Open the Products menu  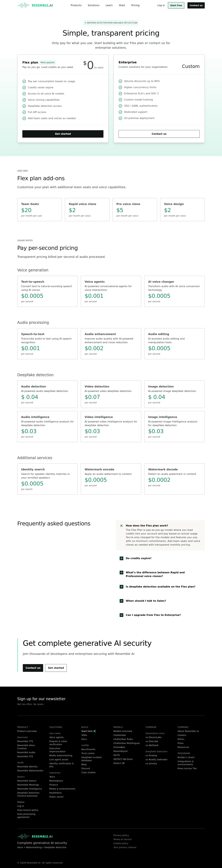(x=76, y=5)
